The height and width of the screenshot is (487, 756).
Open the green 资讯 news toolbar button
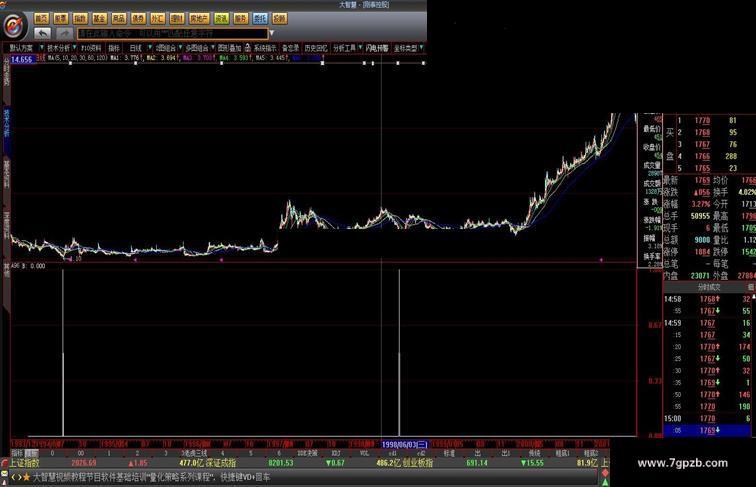coord(221,18)
